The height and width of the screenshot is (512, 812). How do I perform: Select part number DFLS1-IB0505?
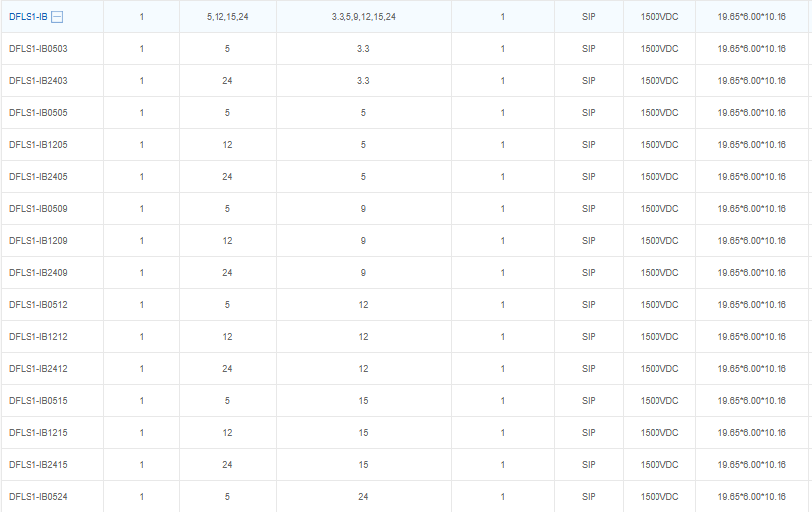(37, 113)
